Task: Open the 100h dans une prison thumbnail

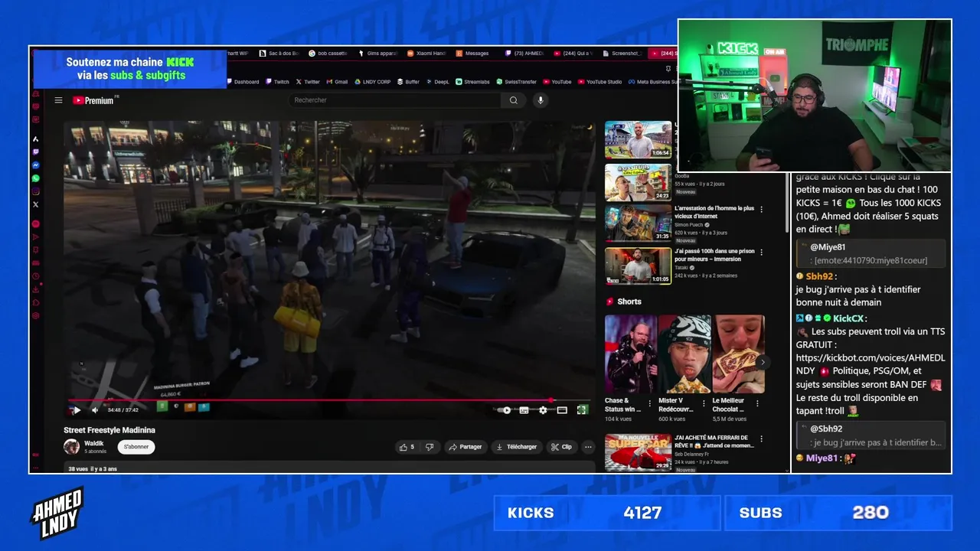Action: (638, 266)
